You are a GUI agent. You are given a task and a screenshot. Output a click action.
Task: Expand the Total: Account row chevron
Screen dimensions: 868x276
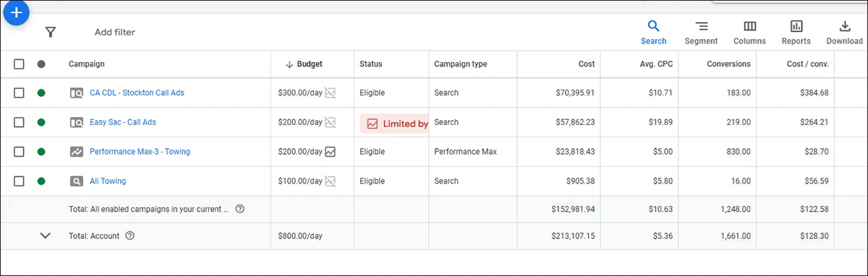(x=45, y=236)
